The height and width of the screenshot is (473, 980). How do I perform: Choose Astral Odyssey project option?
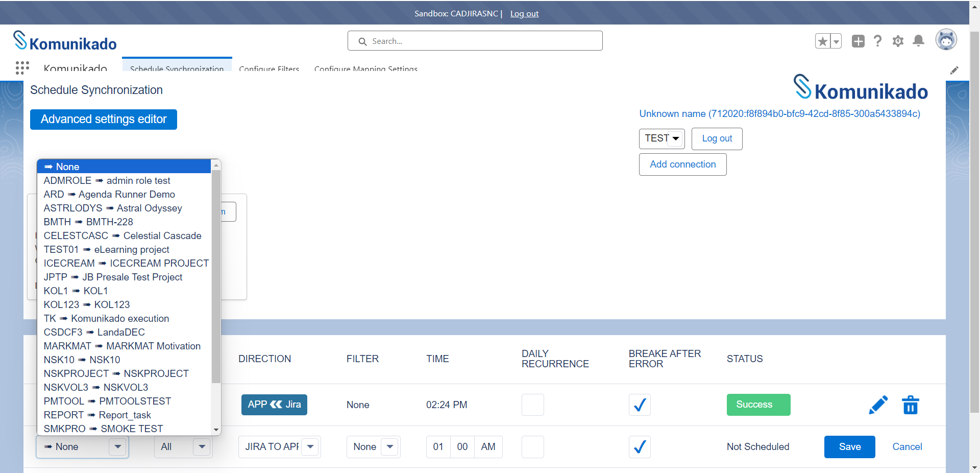coord(124,208)
